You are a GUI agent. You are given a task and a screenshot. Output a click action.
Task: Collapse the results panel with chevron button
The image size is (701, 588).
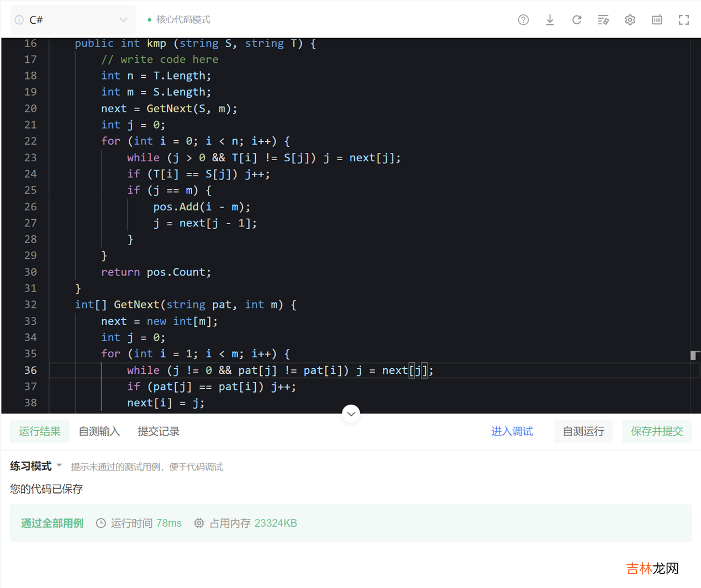coord(351,414)
